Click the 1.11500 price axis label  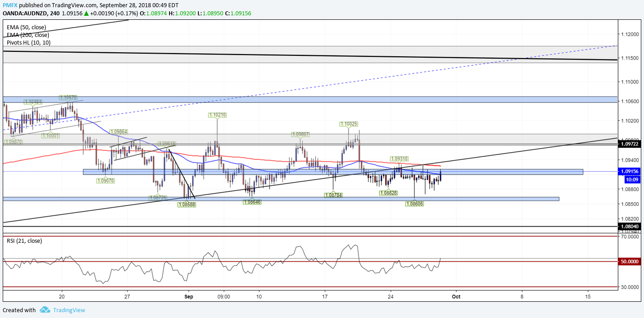coord(630,58)
